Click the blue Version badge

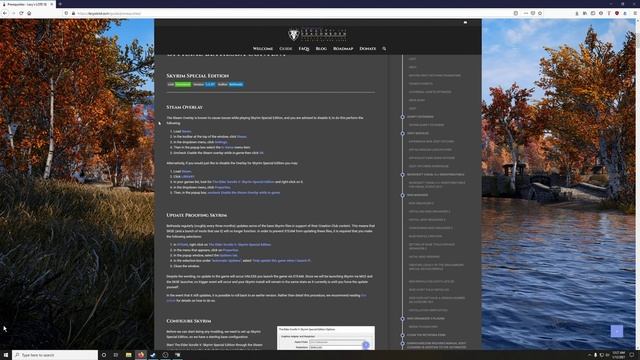point(210,84)
